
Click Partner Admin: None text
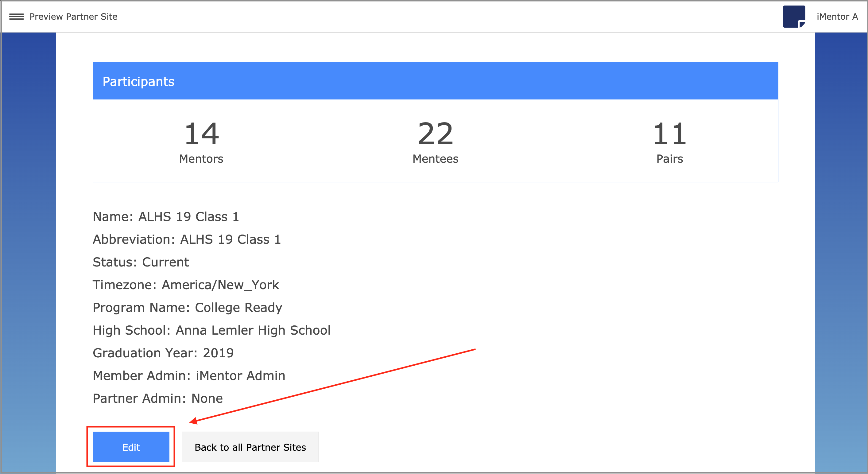tap(157, 398)
